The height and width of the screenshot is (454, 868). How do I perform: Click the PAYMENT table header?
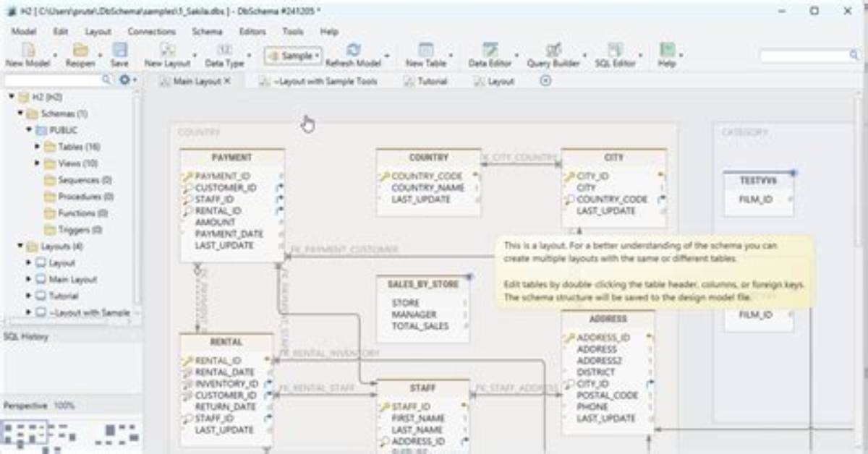[x=231, y=158]
